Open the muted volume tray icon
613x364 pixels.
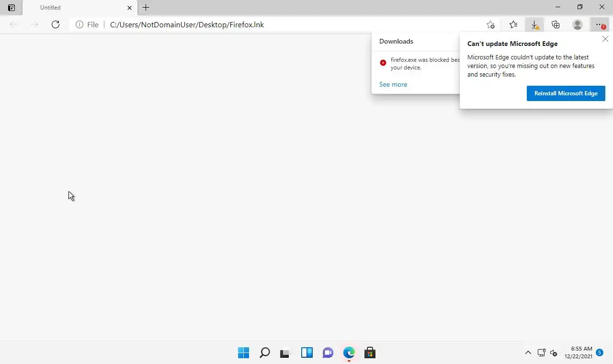tap(554, 353)
